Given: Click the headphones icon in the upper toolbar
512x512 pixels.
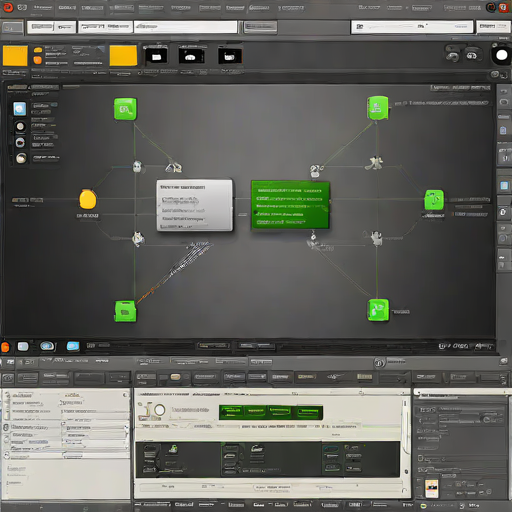Looking at the screenshot, I should click(472, 55).
